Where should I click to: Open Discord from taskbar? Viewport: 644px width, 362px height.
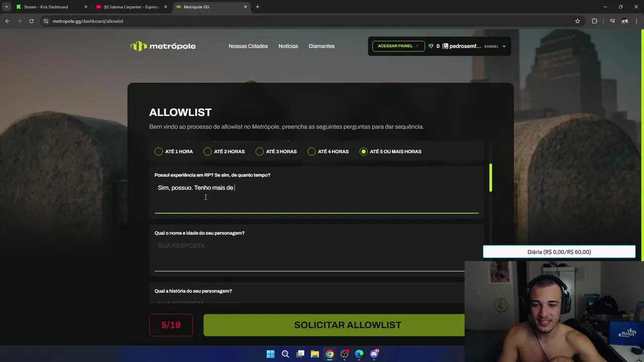374,354
